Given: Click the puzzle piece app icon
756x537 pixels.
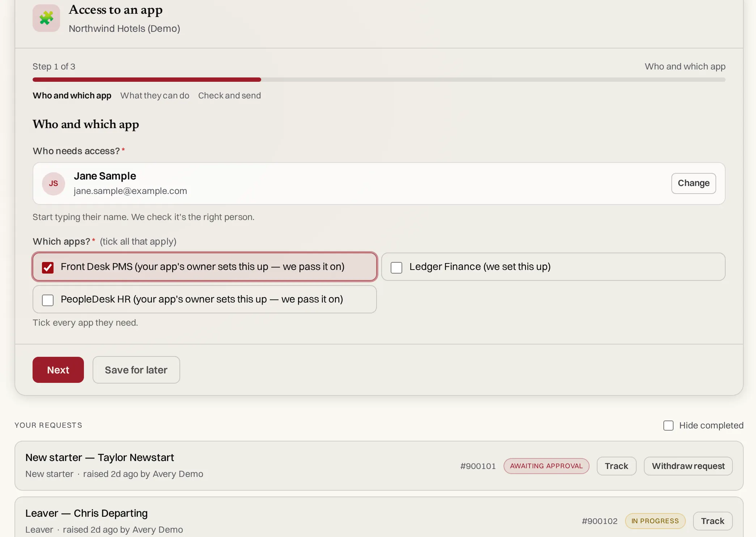Looking at the screenshot, I should tap(46, 18).
